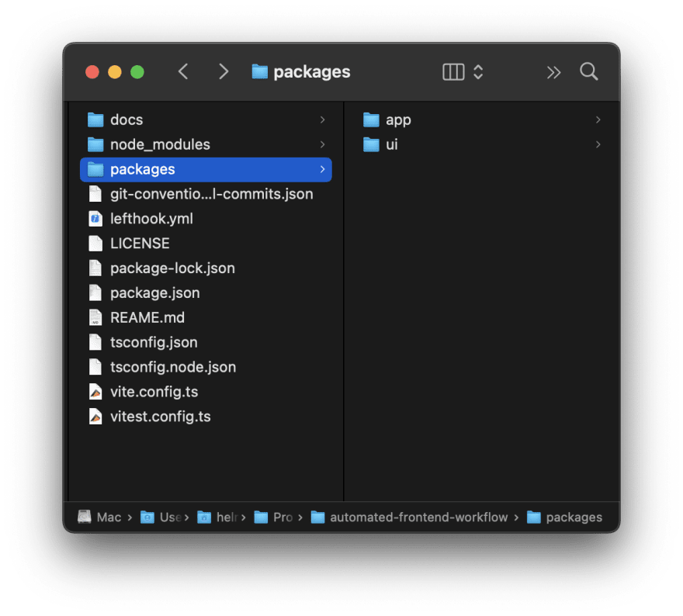The image size is (683, 616).
Task: Close the Finder window with red button
Action: tap(92, 72)
